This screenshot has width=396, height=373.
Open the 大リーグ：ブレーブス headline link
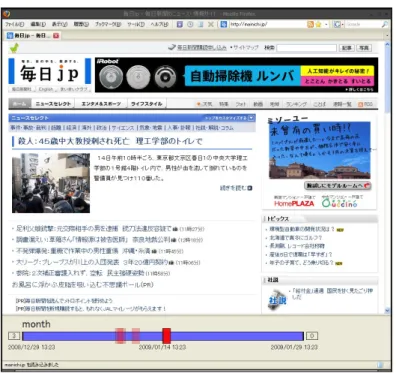(x=92, y=262)
